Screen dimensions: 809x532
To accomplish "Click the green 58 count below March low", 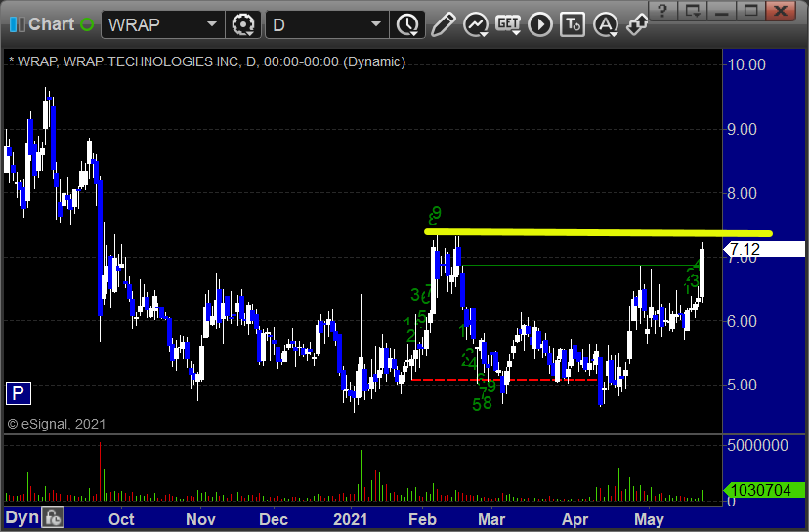I will tap(483, 404).
